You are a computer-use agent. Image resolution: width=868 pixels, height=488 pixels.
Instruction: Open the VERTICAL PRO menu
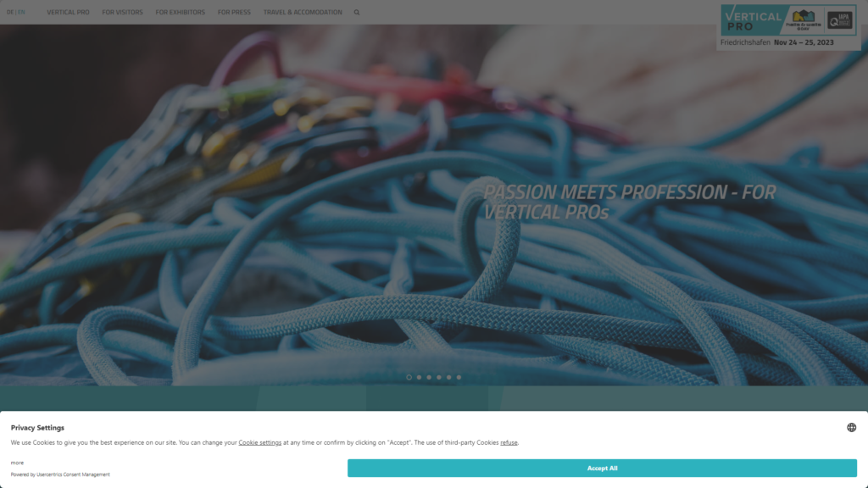(x=68, y=13)
